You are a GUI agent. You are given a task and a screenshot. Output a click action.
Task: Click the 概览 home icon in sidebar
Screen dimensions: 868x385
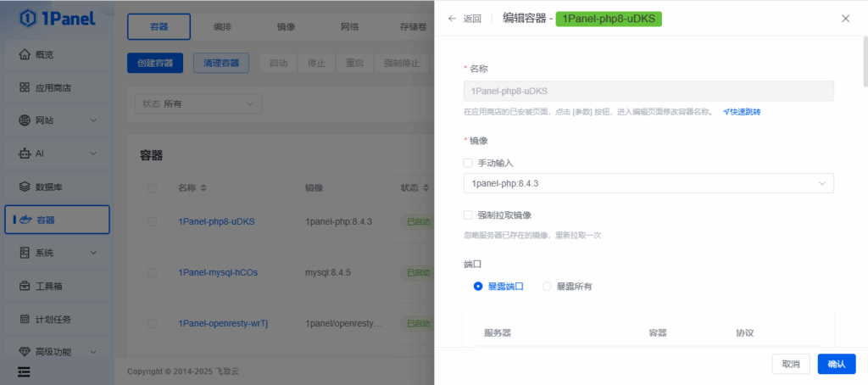(25, 54)
